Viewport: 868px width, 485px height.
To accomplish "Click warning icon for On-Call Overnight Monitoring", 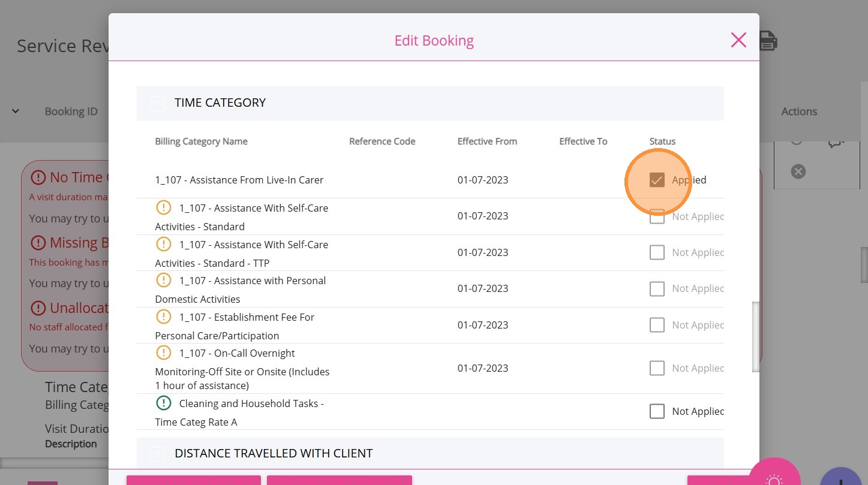I will pos(164,353).
